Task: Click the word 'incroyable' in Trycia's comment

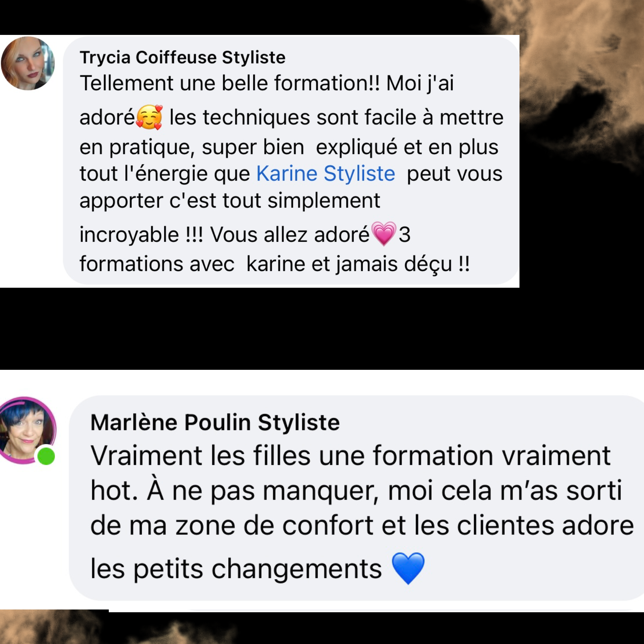Action: pyautogui.click(x=129, y=235)
